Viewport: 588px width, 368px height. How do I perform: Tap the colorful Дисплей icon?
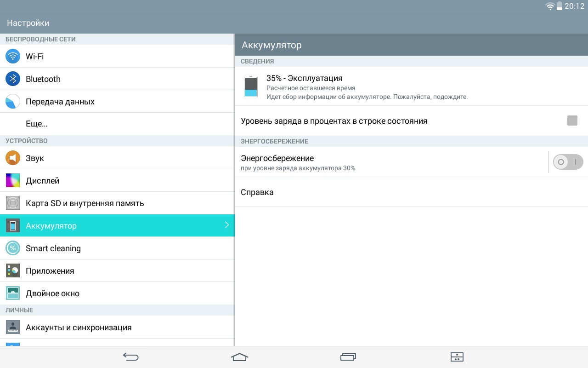coord(13,181)
